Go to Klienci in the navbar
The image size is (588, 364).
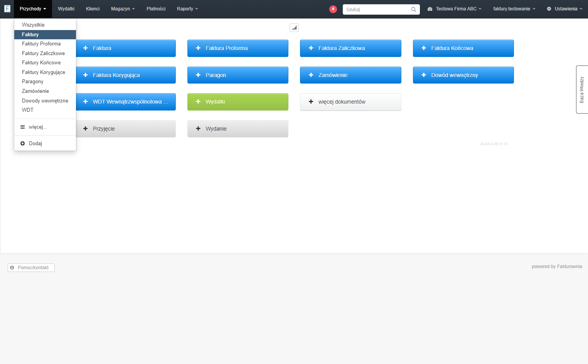93,9
